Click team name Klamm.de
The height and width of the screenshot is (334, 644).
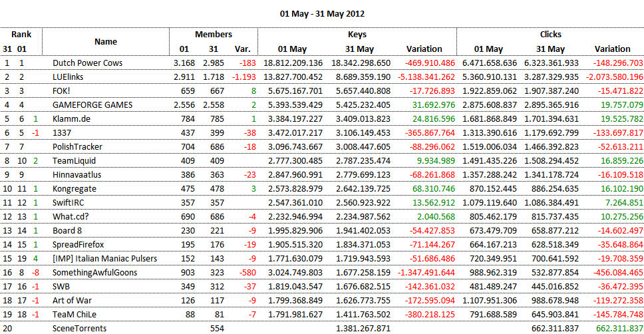71,118
